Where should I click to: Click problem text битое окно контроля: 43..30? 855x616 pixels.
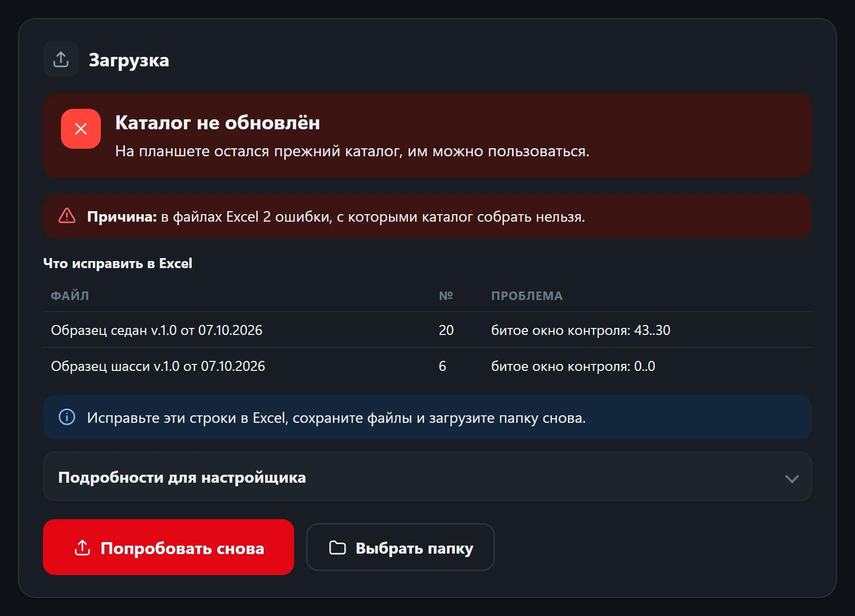point(581,330)
